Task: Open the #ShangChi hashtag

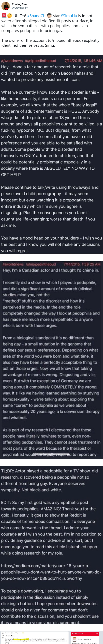Action: (x=37, y=16)
